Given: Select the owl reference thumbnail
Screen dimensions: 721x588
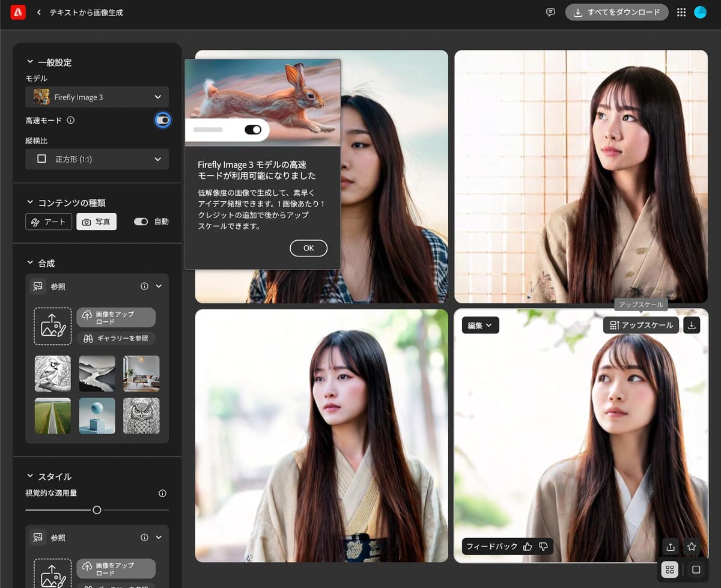Looking at the screenshot, I should [141, 416].
